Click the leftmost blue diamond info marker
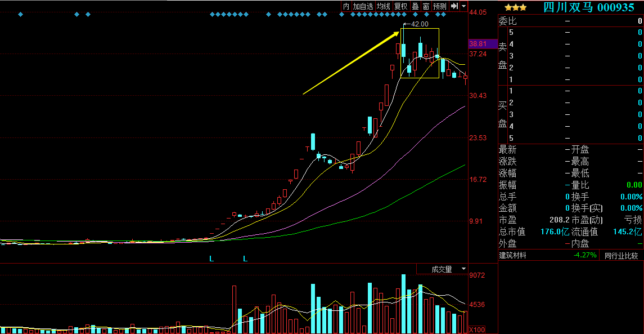 click(21, 15)
